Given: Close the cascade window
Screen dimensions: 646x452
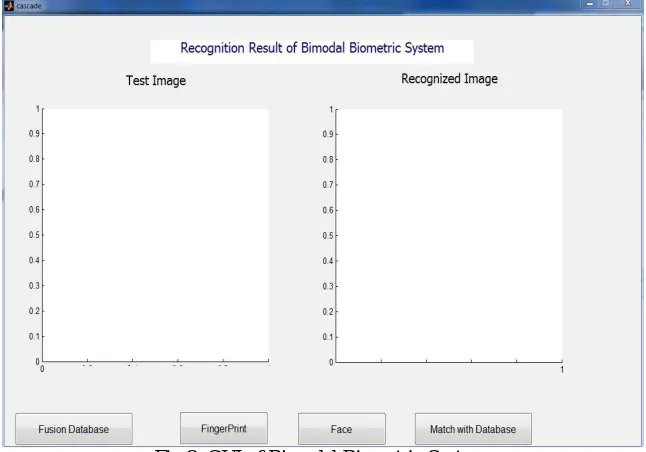Looking at the screenshot, I should (x=627, y=4).
